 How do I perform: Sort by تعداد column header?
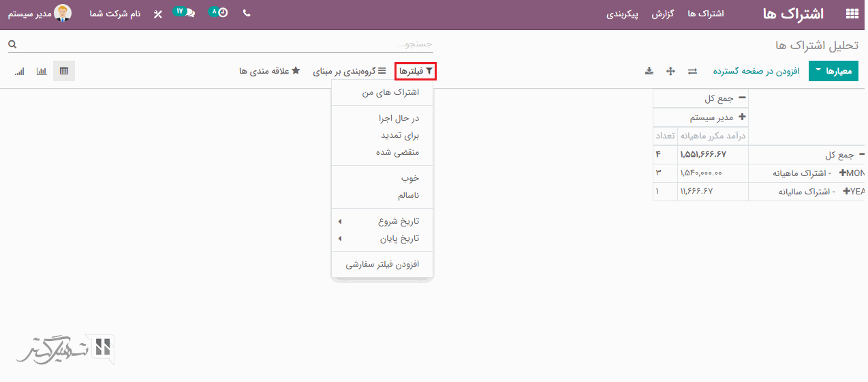click(x=665, y=136)
